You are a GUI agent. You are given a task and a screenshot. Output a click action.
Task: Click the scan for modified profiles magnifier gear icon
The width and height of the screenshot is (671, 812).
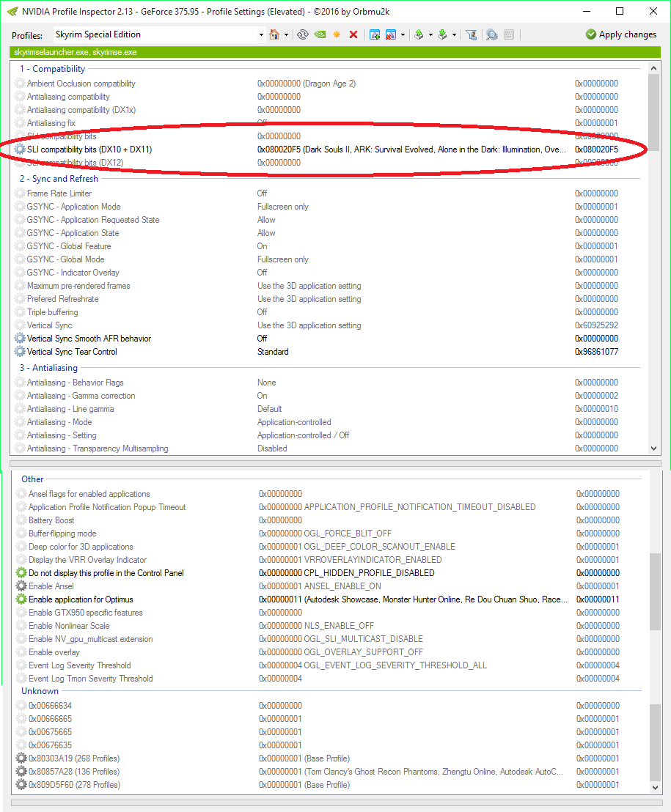492,34
